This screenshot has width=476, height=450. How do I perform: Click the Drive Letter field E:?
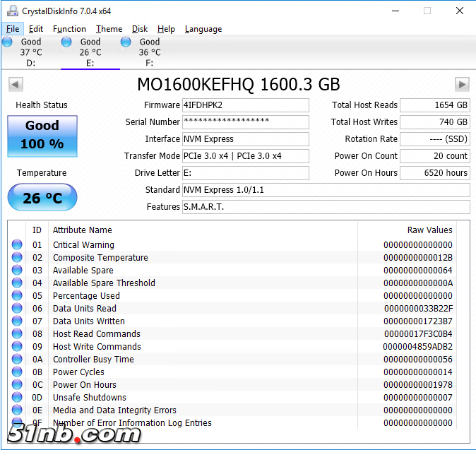click(246, 173)
